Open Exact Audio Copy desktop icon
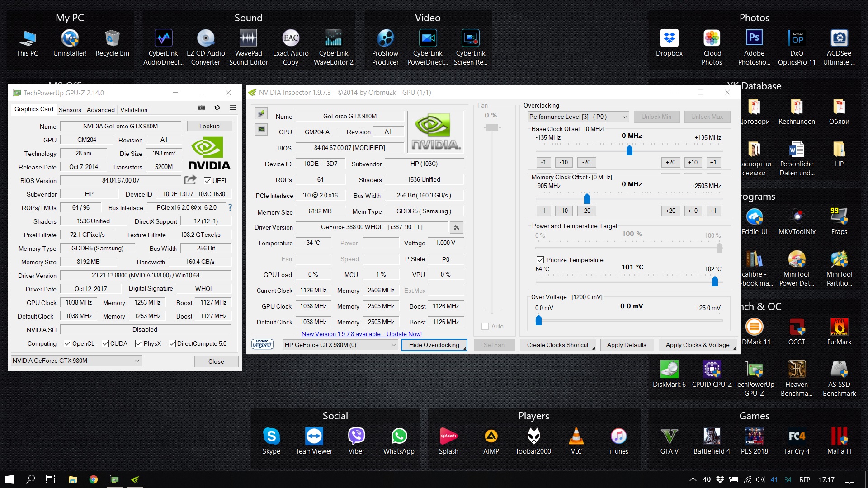The width and height of the screenshot is (868, 488). (291, 47)
